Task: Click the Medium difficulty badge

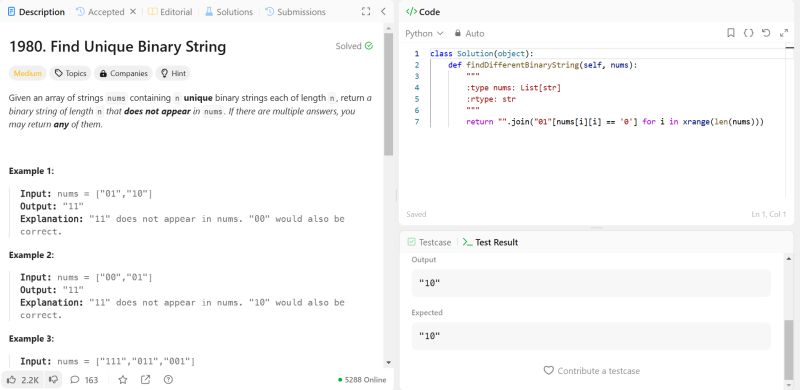Action: point(28,74)
